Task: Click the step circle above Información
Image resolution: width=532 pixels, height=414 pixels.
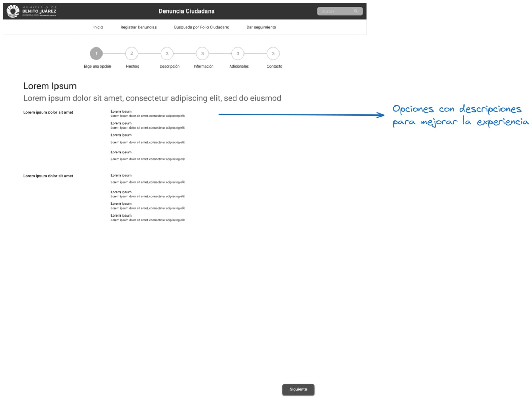Action: point(203,54)
